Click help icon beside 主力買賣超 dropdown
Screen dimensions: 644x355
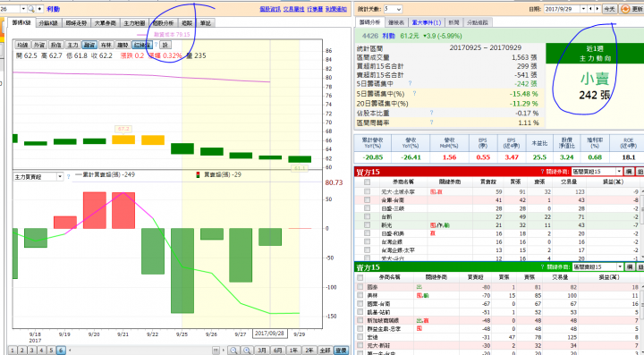(x=68, y=177)
